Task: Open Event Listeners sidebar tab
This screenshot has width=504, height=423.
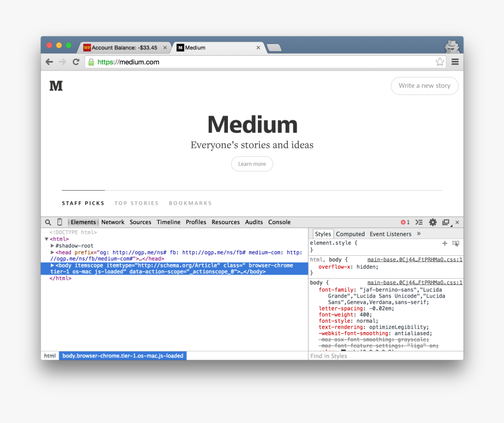Action: click(390, 234)
